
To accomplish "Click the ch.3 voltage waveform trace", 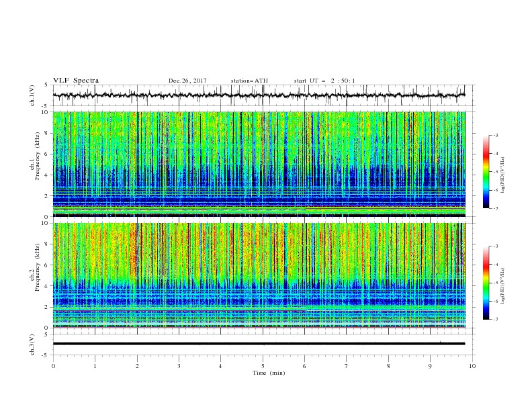I will click(x=259, y=344).
